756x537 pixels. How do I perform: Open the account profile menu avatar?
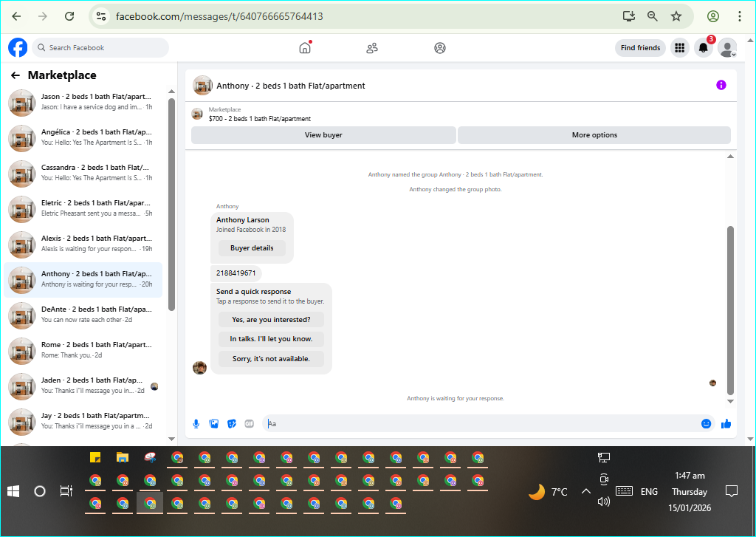click(x=727, y=48)
